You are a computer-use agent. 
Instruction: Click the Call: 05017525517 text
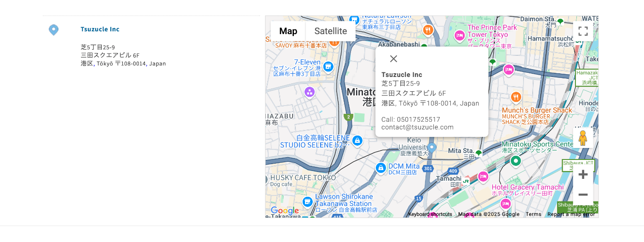coord(411,119)
